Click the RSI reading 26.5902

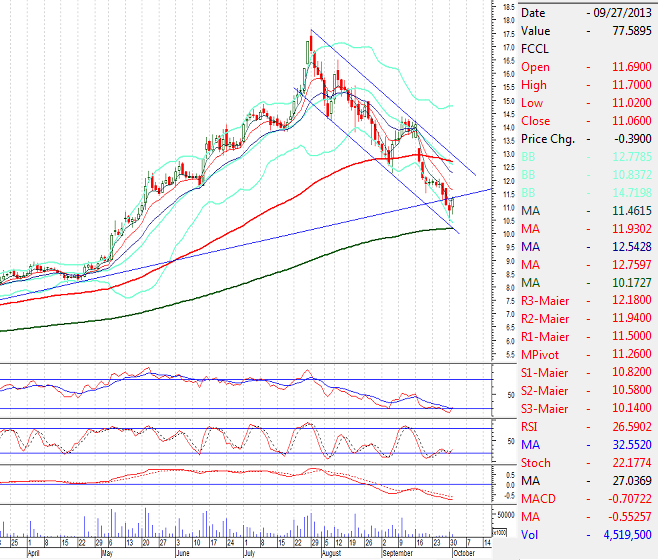(624, 425)
